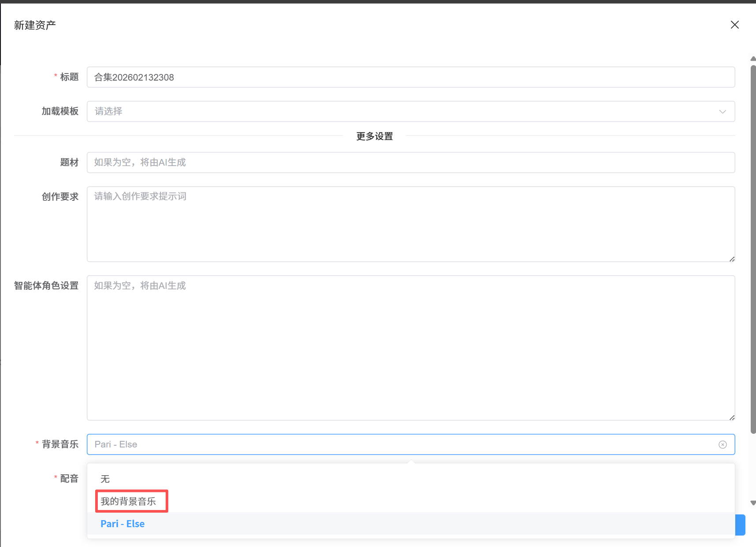Click the 配音 field label
This screenshot has width=756, height=547.
coord(69,479)
